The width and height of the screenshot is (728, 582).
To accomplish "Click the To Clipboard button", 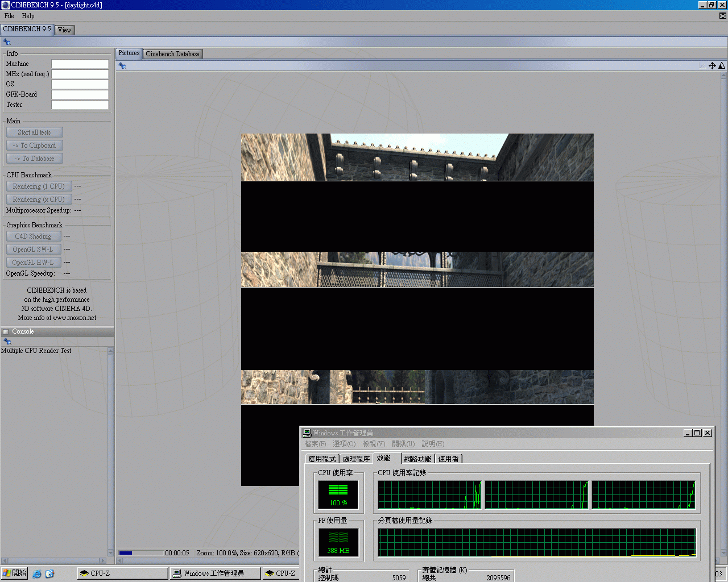I will tap(34, 145).
